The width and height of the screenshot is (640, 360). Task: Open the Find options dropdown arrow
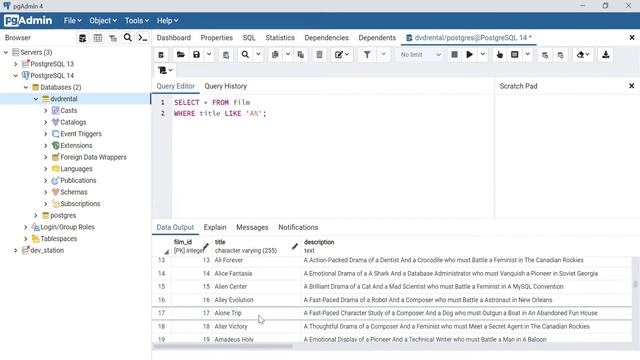point(258,54)
